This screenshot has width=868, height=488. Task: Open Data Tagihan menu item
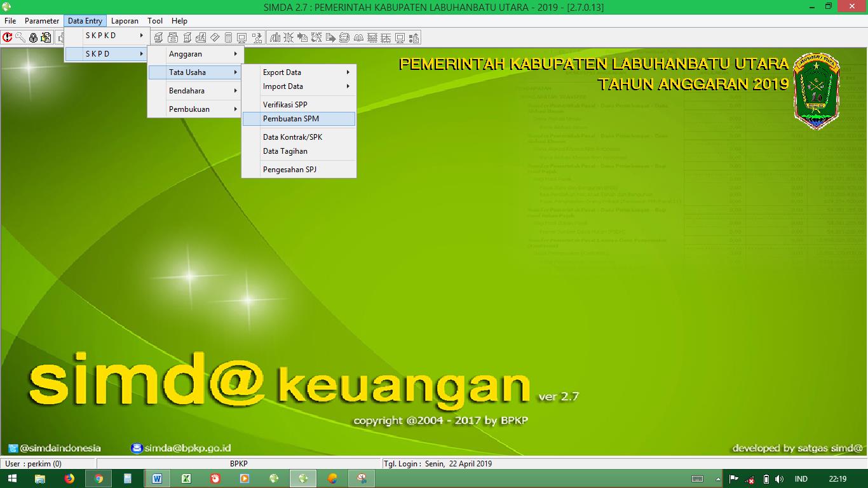pos(299,151)
